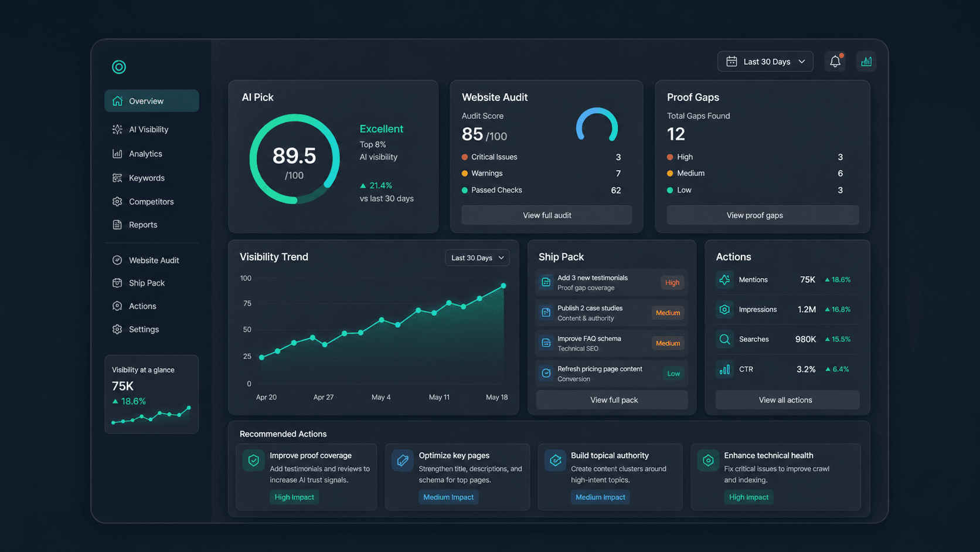
Task: Click the Actions icon in sidebar
Action: [117, 306]
